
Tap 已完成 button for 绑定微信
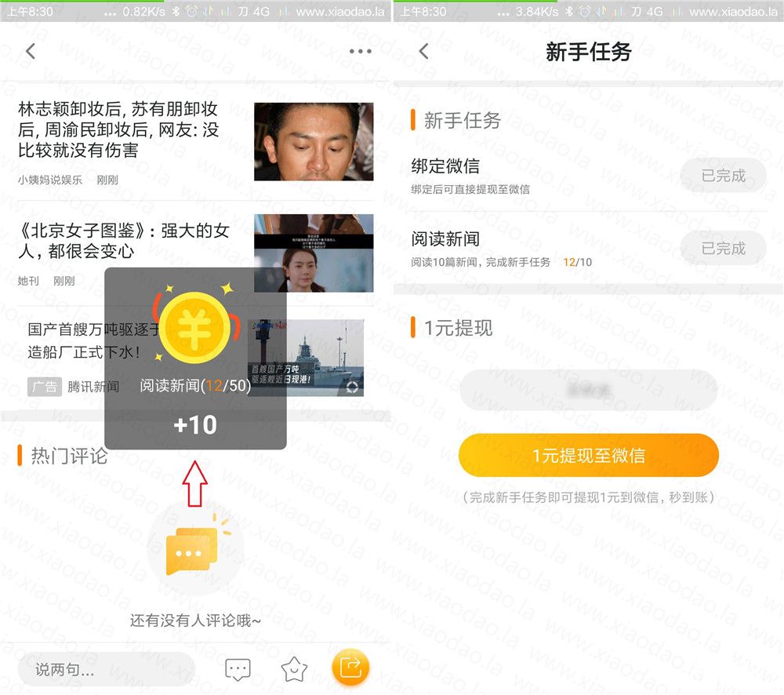pyautogui.click(x=722, y=176)
